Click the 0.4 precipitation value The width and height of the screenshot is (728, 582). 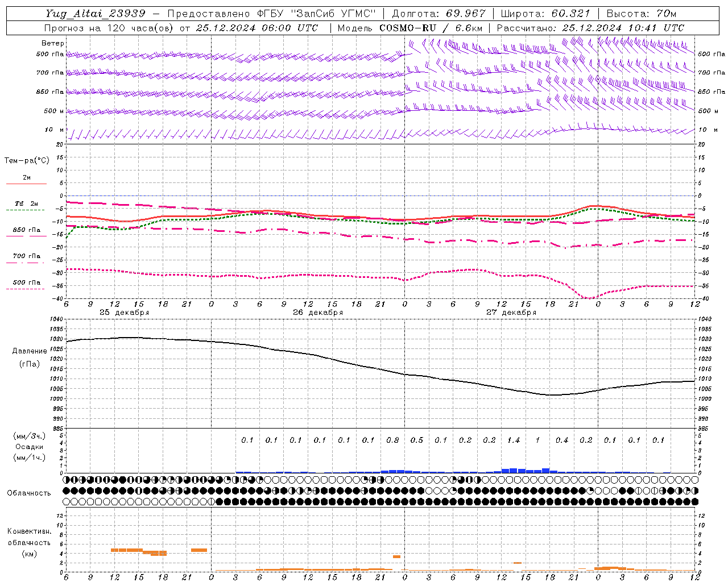point(562,440)
